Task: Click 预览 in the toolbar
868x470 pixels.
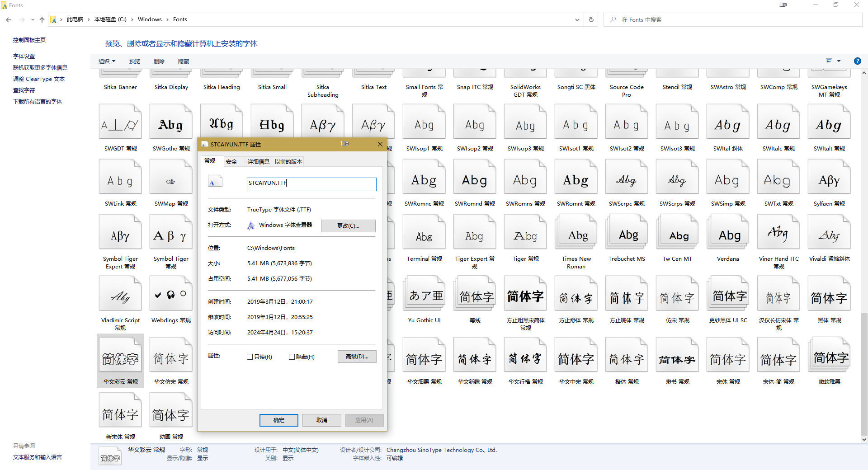Action: [135, 61]
